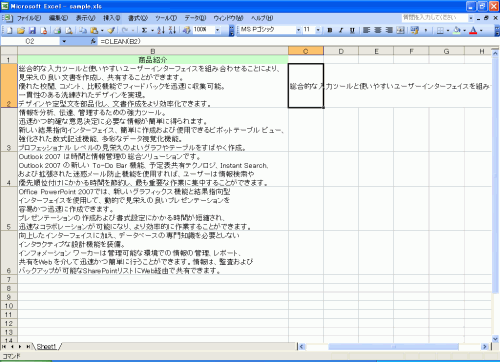This screenshot has height=362, width=500.
Task: Toggle italic formatting
Action: click(341, 30)
